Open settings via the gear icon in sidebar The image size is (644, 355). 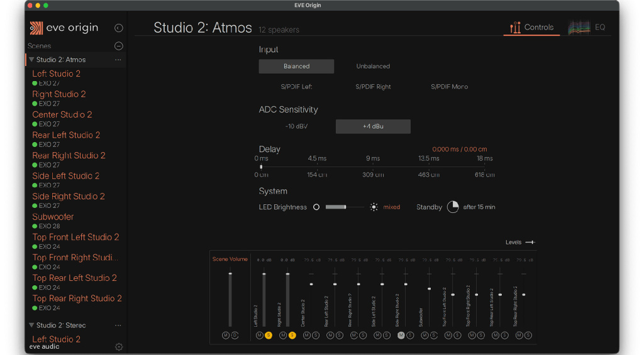(x=119, y=347)
